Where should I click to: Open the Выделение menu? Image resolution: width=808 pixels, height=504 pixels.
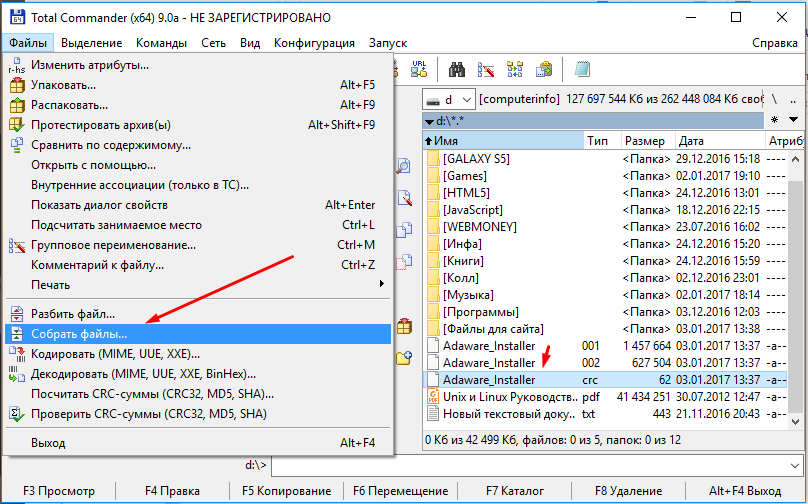[x=91, y=43]
